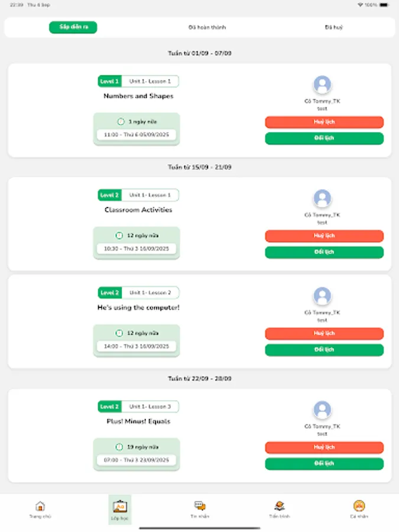The height and width of the screenshot is (532, 399).
Task: Open the Tin nhắn messages icon
Action: 200,507
